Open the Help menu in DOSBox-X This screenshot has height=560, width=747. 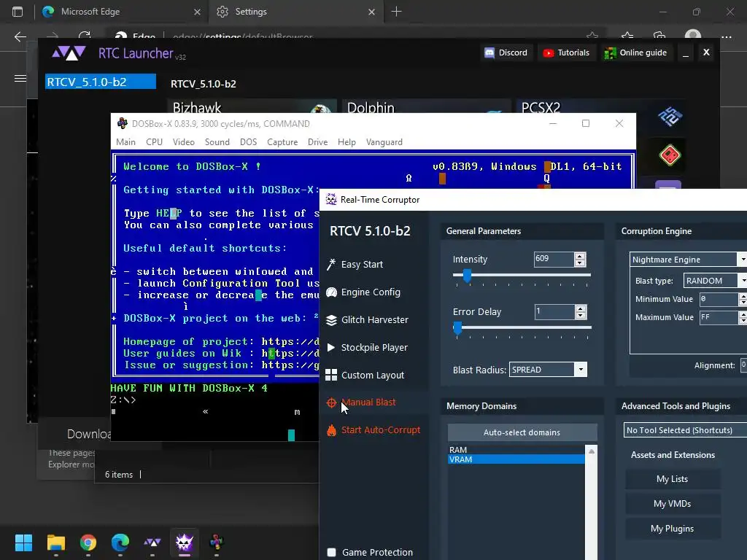[347, 142]
